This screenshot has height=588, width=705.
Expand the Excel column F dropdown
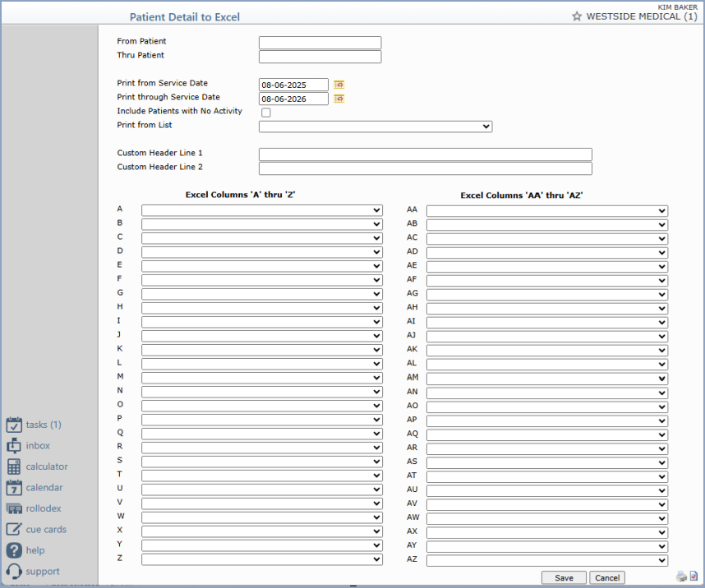tap(261, 280)
